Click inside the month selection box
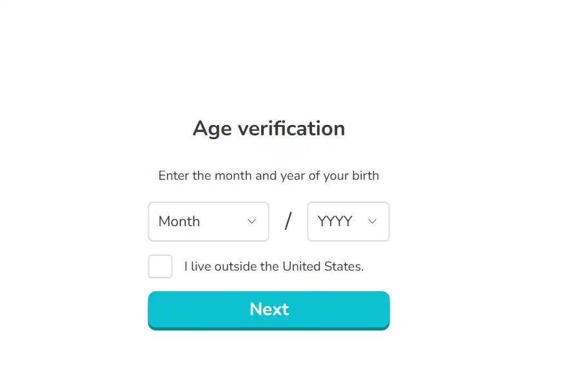Viewport: 588px width, 373px height. pyautogui.click(x=200, y=222)
